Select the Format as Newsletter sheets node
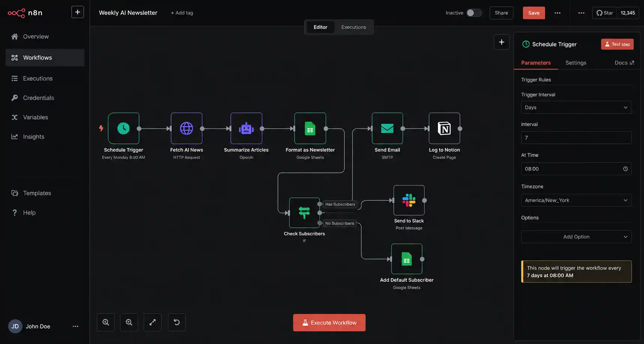 tap(310, 128)
